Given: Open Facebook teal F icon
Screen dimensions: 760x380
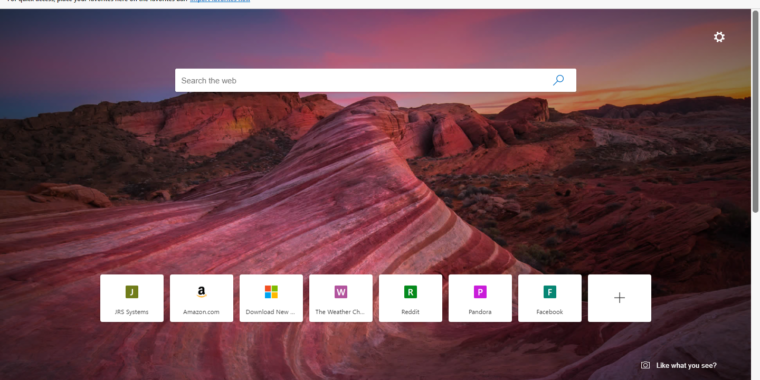Looking at the screenshot, I should point(550,292).
